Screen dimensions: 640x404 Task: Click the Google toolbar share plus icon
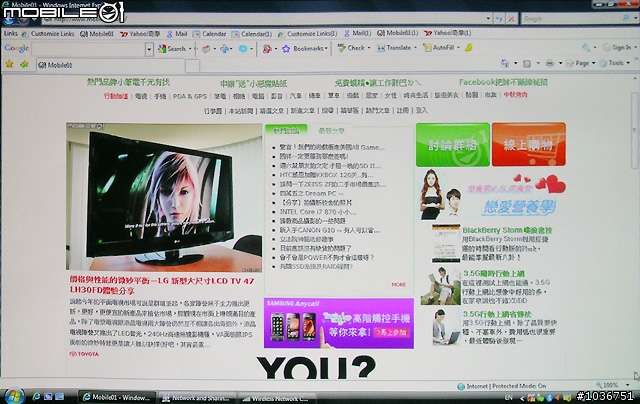point(224,49)
